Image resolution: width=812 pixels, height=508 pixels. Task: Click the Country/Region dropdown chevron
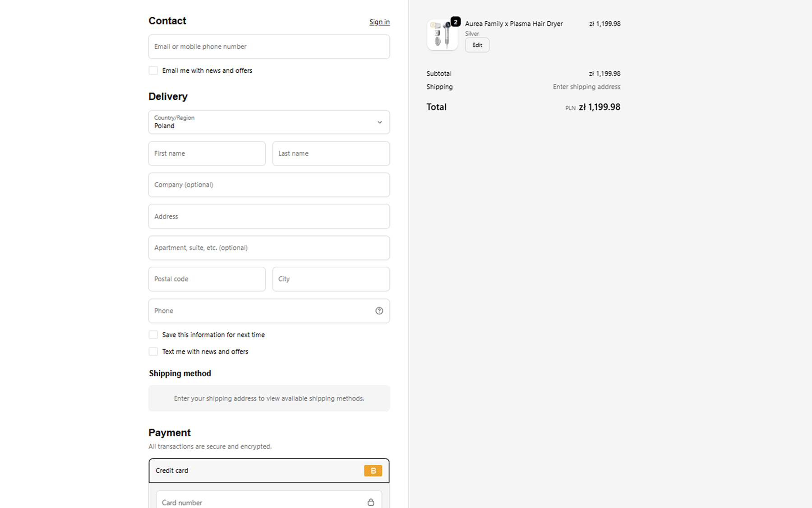click(x=380, y=122)
